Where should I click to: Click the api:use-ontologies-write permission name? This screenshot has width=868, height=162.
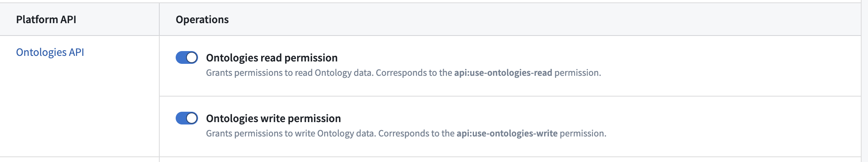507,134
